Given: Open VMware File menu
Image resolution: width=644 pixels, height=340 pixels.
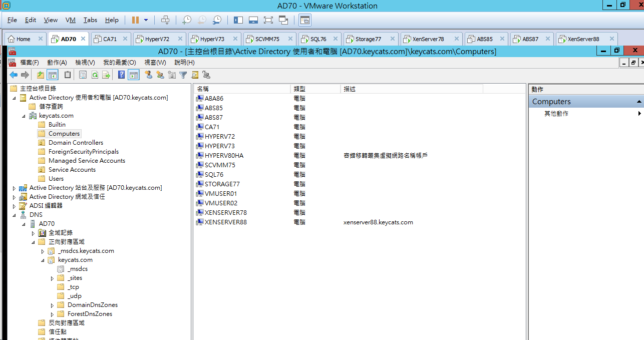Looking at the screenshot, I should 12,20.
